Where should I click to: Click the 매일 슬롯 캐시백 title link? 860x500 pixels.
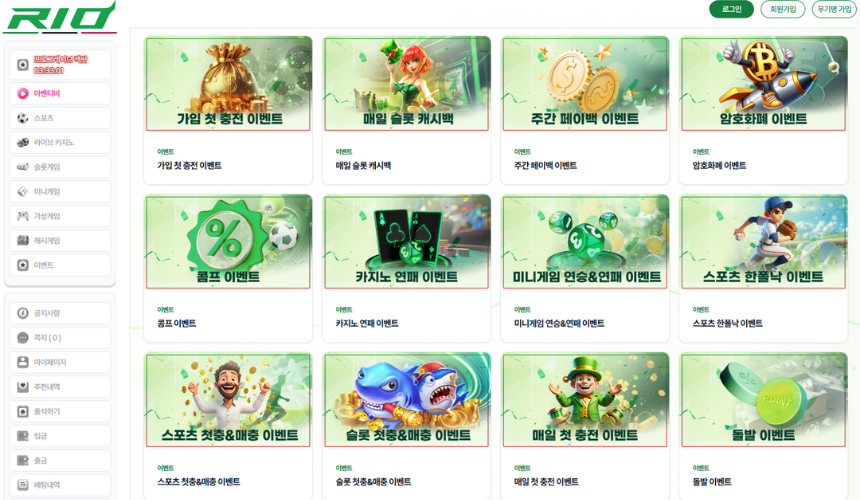363,166
